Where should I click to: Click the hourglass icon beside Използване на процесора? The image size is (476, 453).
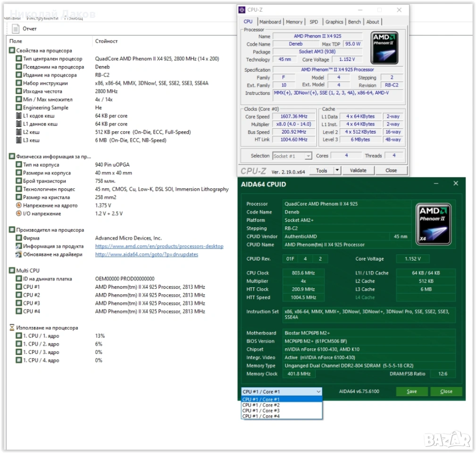click(12, 327)
